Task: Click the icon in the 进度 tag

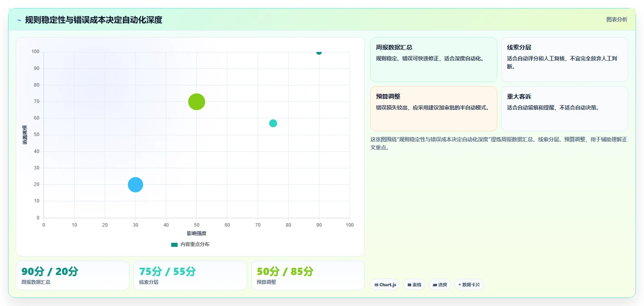Action: point(435,285)
